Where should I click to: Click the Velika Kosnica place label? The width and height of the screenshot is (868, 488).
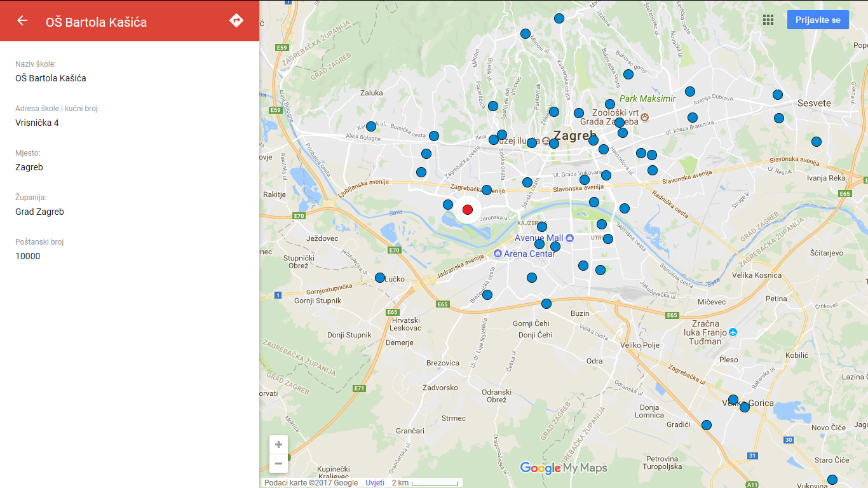(x=757, y=275)
